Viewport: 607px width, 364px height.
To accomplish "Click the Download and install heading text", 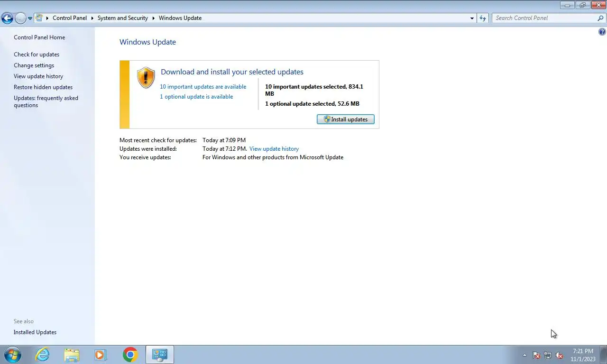I will click(232, 72).
